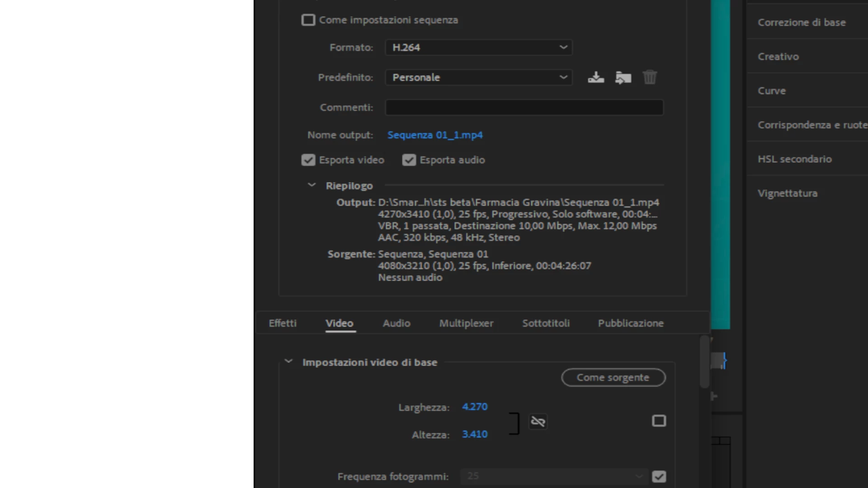Open the Curve section in Lumetri panel
The height and width of the screenshot is (488, 868).
(772, 91)
